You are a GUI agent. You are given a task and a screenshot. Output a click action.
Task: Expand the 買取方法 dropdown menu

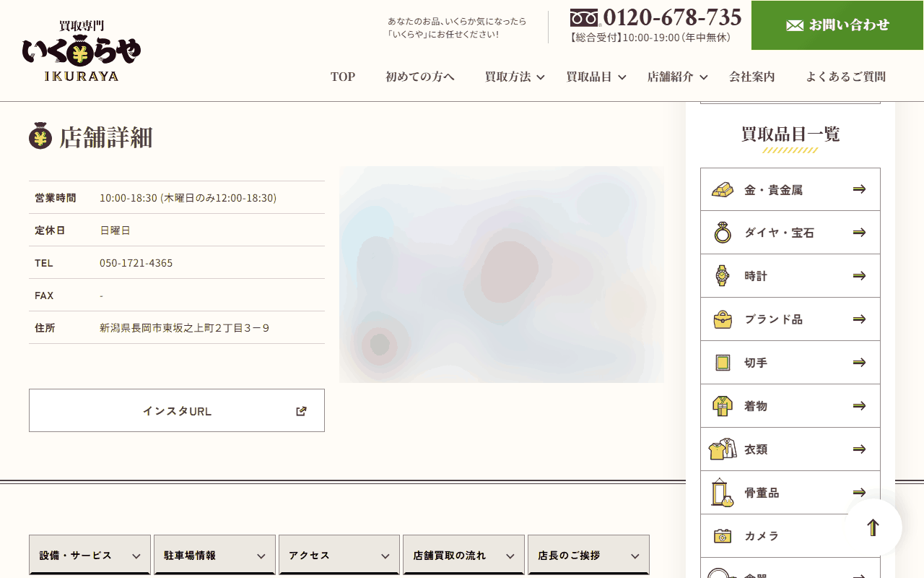(515, 77)
